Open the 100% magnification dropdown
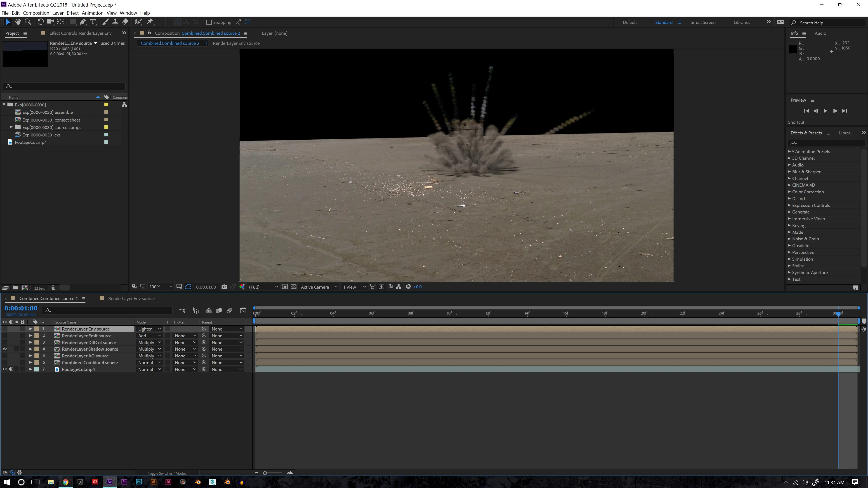The width and height of the screenshot is (868, 488). point(161,287)
